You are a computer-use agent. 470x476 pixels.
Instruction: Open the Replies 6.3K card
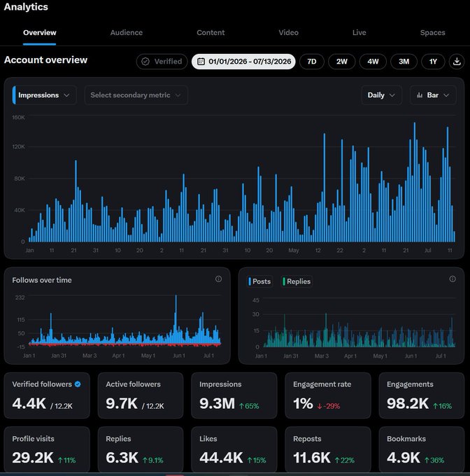tap(141, 449)
